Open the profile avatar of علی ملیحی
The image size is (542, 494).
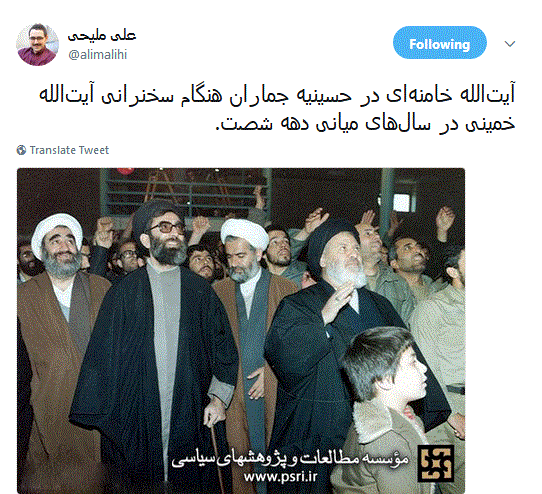[37, 45]
